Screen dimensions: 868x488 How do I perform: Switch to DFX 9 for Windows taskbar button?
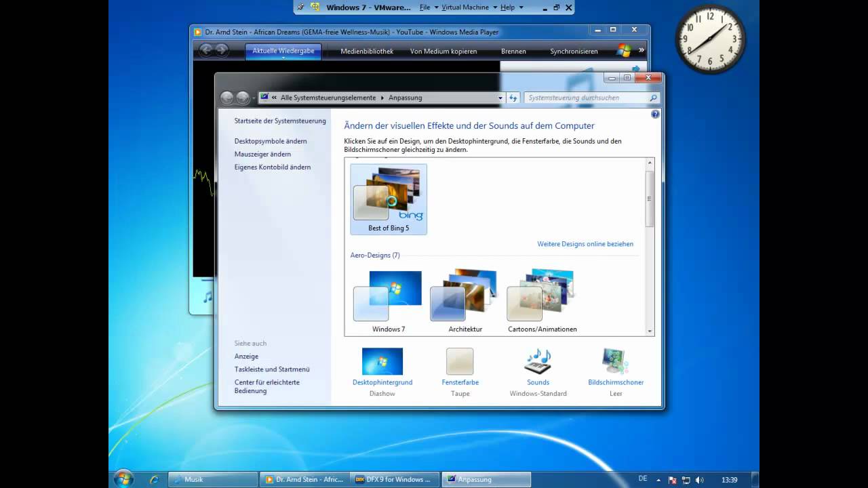395,479
